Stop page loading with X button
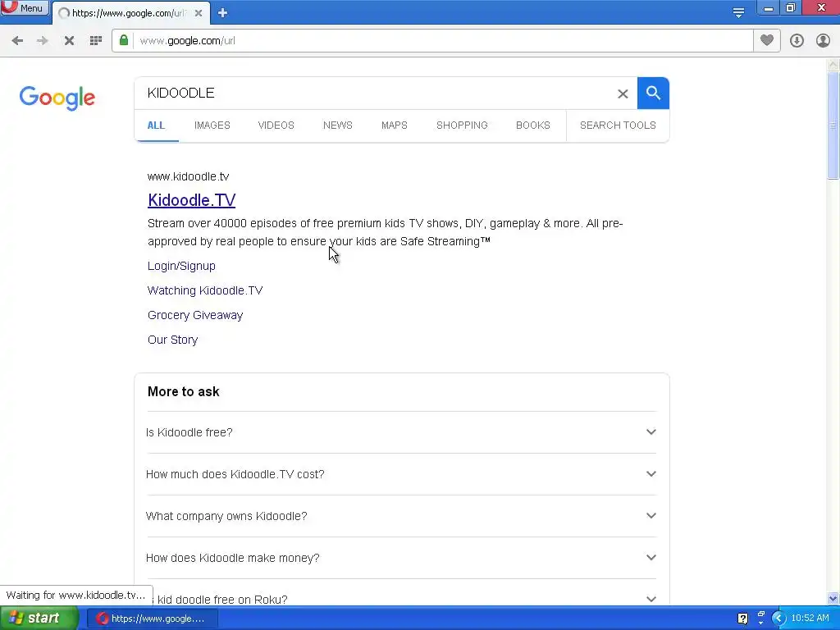The image size is (840, 630). click(x=69, y=41)
